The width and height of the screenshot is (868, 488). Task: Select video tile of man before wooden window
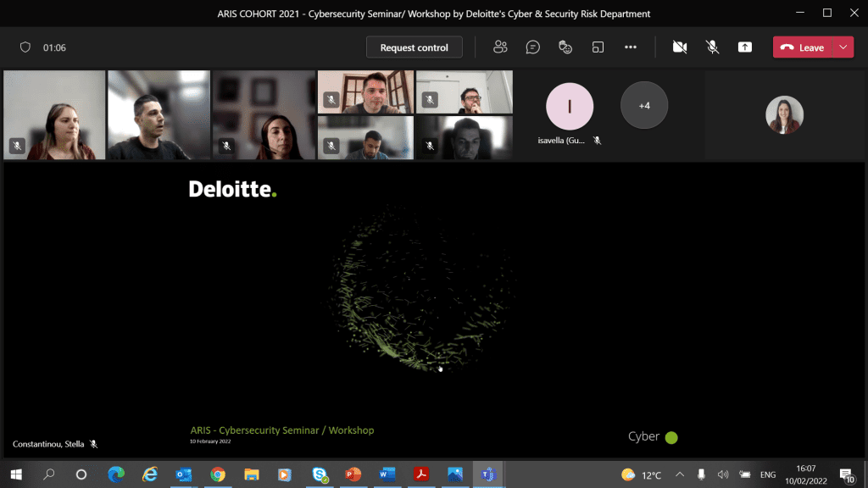[x=365, y=91]
